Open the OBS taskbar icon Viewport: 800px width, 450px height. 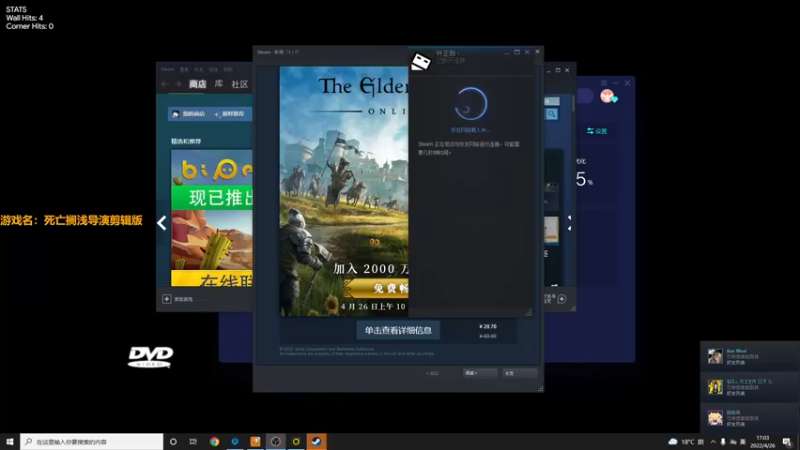point(276,441)
